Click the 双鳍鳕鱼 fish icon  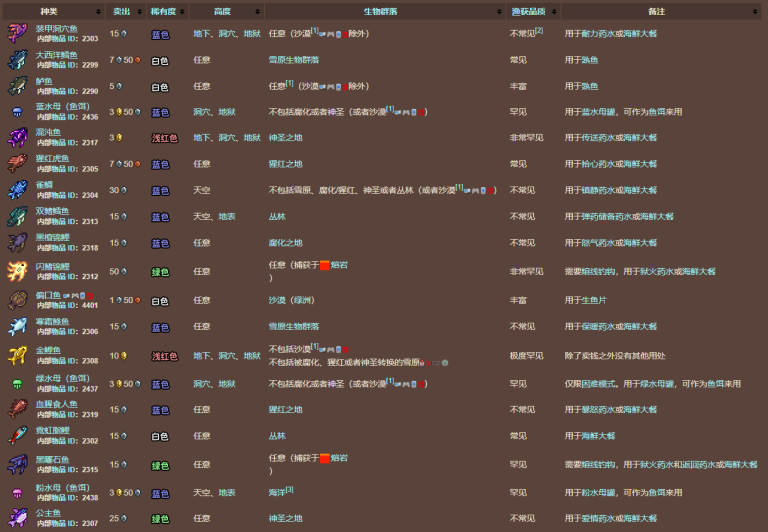pos(17,217)
